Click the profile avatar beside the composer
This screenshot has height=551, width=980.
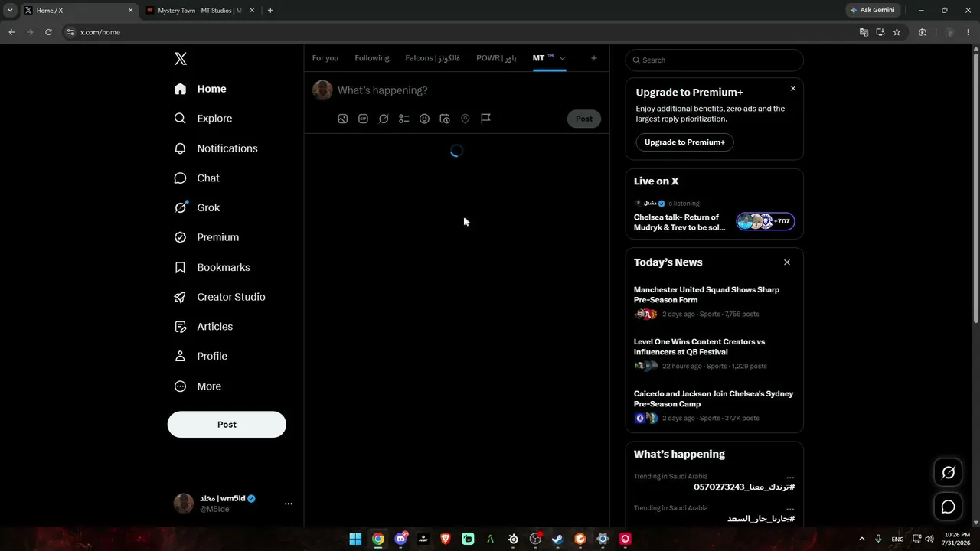(x=322, y=90)
